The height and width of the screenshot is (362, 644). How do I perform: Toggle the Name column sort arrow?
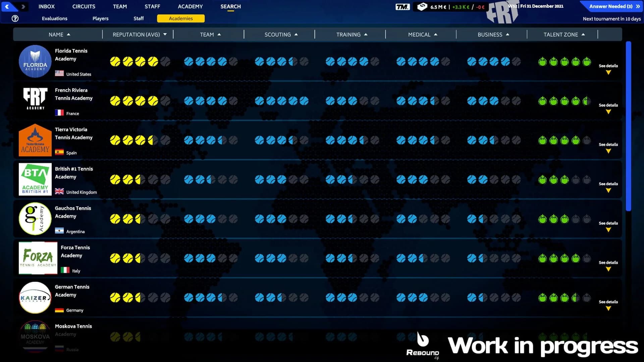tap(69, 34)
